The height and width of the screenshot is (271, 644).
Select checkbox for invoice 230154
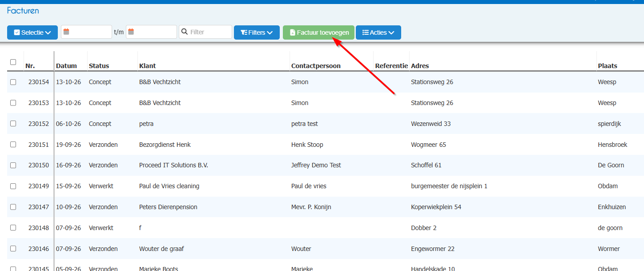[13, 82]
